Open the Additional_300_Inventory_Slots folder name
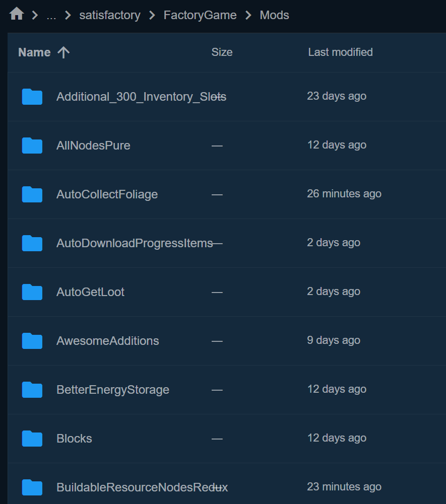This screenshot has width=446, height=504. coord(141,97)
